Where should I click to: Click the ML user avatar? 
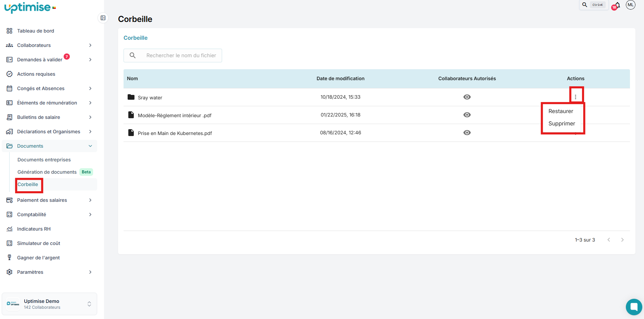pyautogui.click(x=630, y=5)
